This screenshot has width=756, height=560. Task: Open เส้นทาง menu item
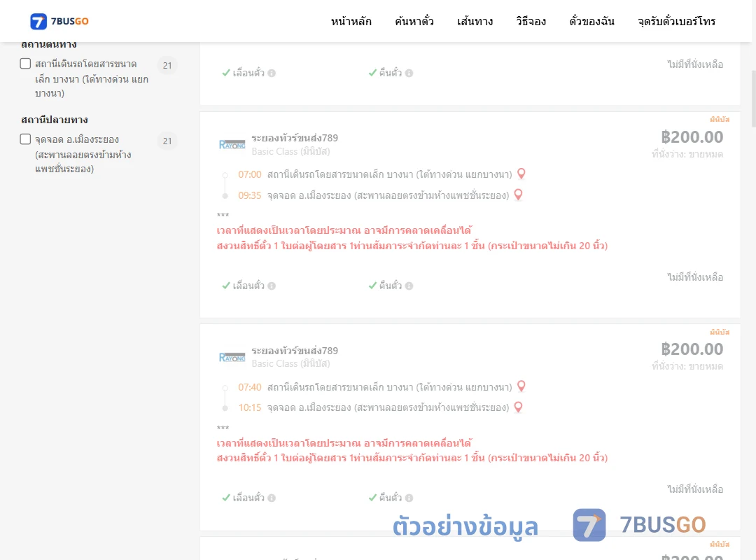pyautogui.click(x=475, y=21)
